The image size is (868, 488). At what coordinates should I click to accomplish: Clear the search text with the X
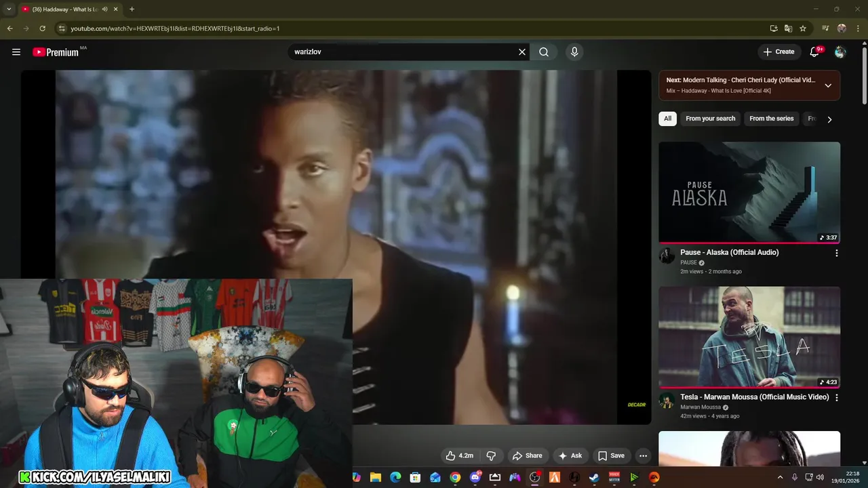pos(522,52)
